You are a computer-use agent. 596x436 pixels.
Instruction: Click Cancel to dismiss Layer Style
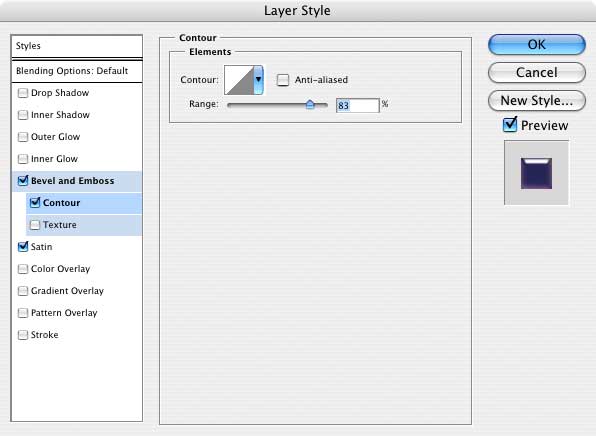coord(537,73)
